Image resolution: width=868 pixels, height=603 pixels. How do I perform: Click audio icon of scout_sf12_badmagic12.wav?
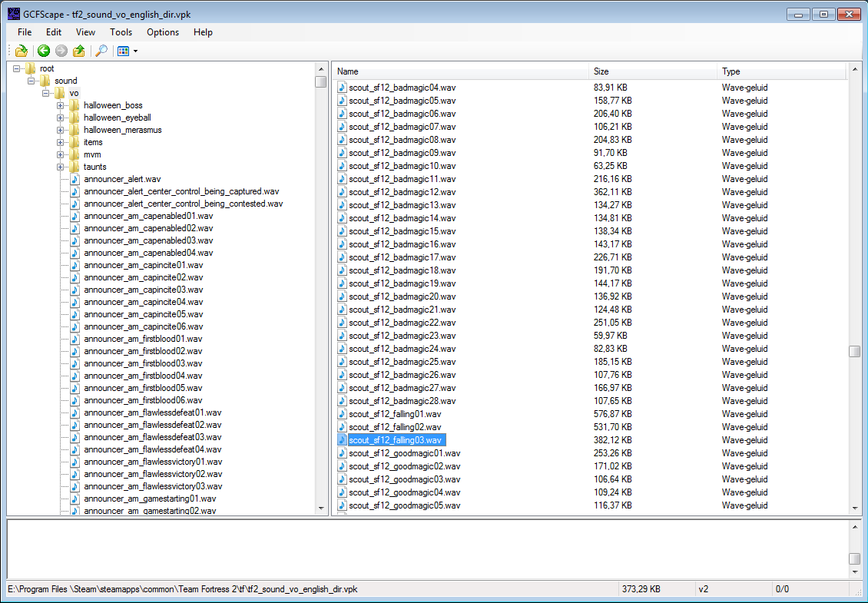pyautogui.click(x=342, y=192)
